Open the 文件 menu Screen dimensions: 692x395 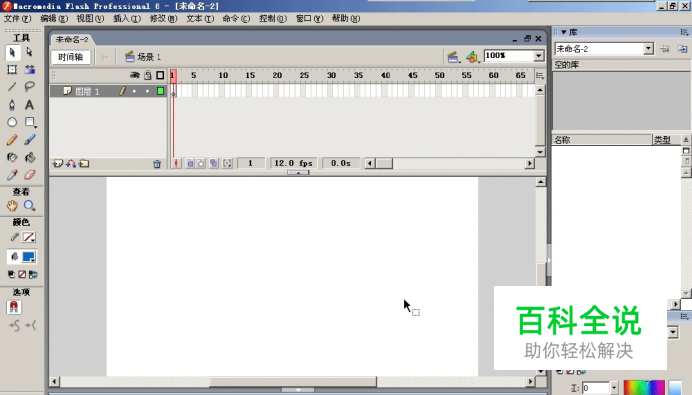[x=18, y=19]
